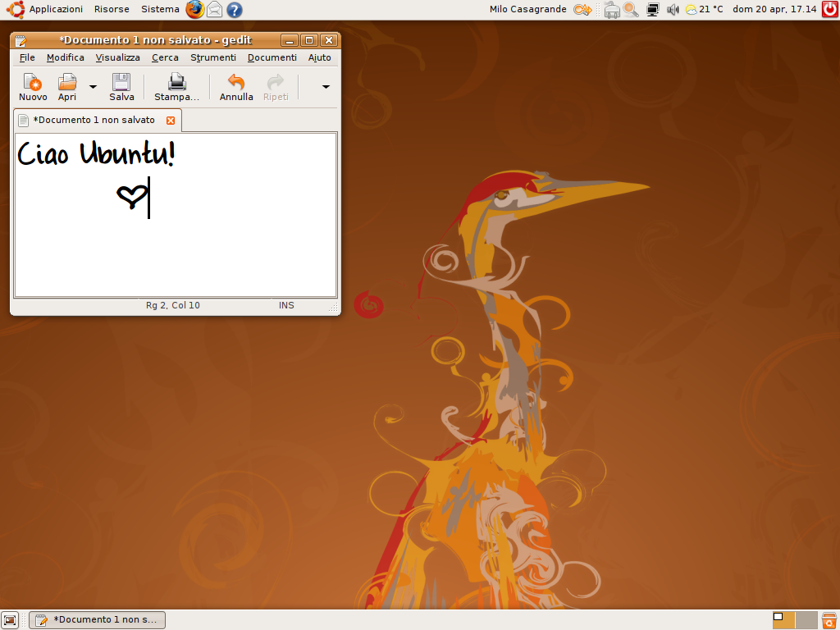This screenshot has height=630, width=840.
Task: Click the gedit taskbar window button
Action: point(97,620)
